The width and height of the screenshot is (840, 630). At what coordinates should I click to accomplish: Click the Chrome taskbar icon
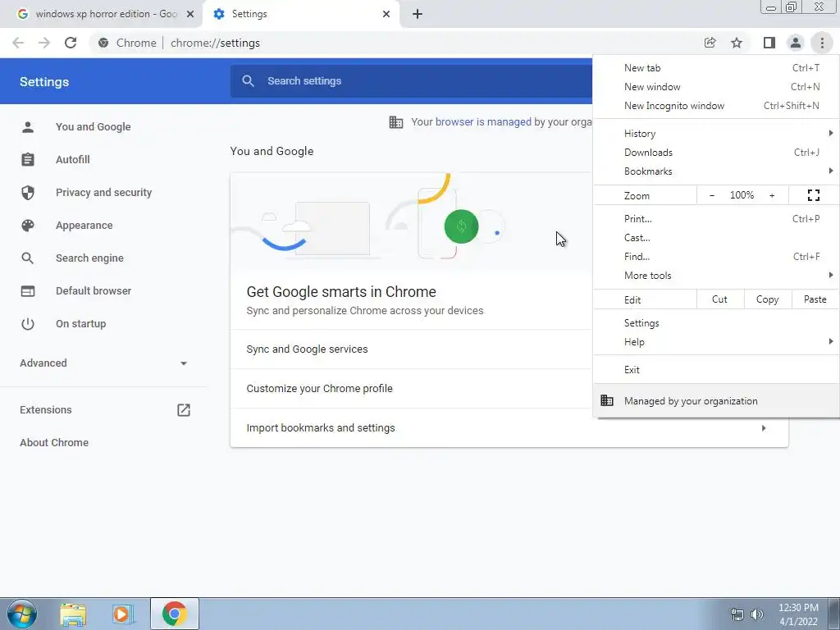pos(175,614)
